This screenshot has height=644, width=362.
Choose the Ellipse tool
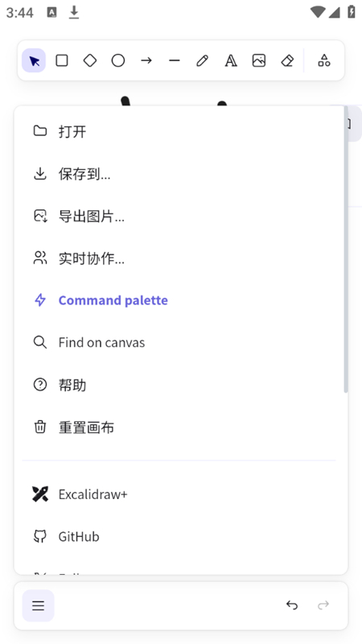coord(118,61)
